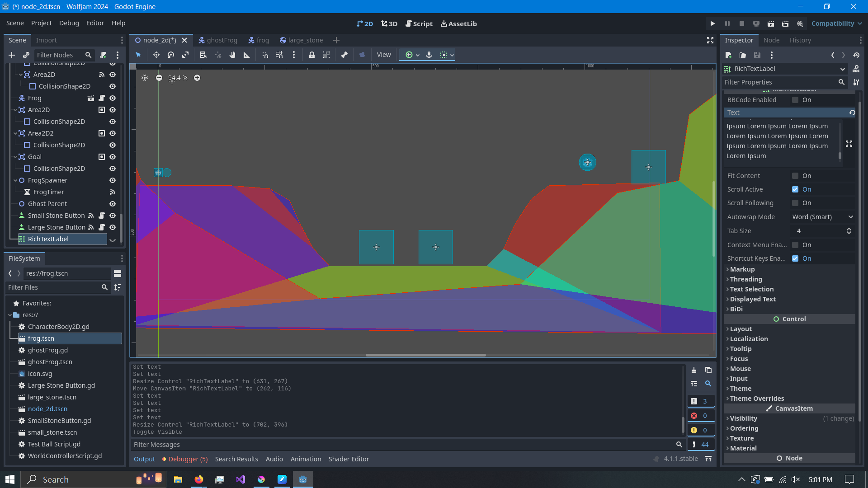The image size is (868, 488).
Task: Click the viewport zoom in plus icon
Action: pyautogui.click(x=197, y=78)
